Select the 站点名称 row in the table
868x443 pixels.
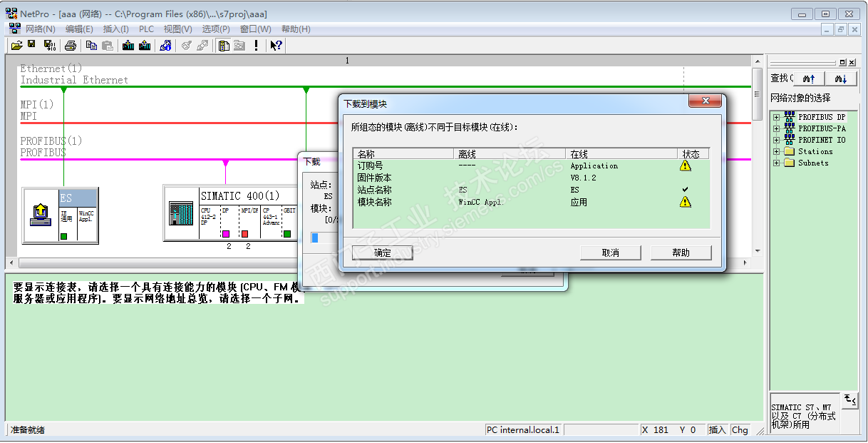pos(532,190)
